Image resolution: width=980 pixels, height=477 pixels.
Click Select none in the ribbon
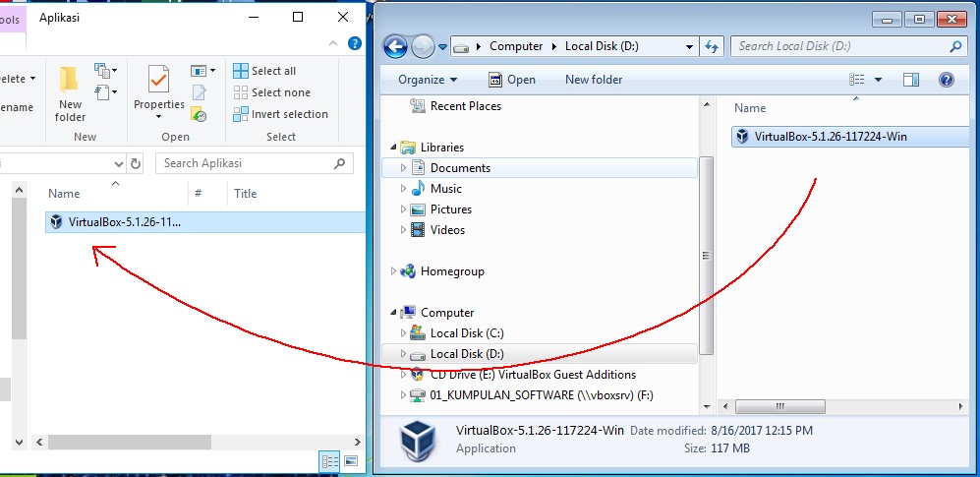pos(271,92)
